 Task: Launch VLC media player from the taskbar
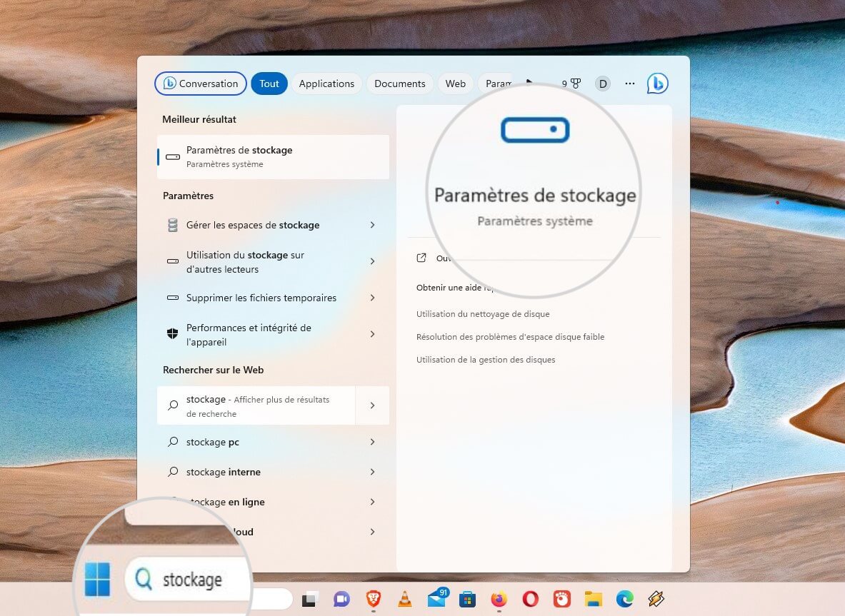(405, 599)
